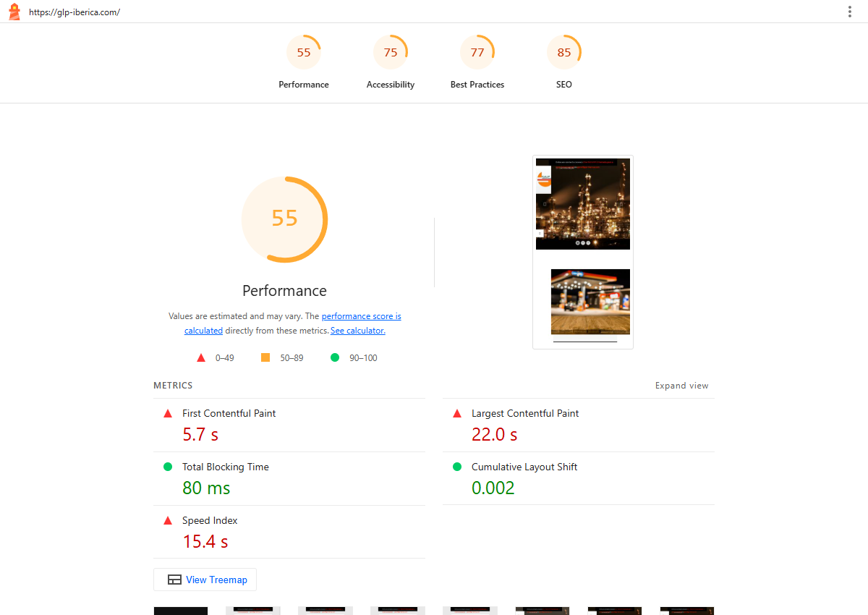Click the green circle beside Total Blocking Time
This screenshot has width=868, height=615.
pyautogui.click(x=168, y=467)
